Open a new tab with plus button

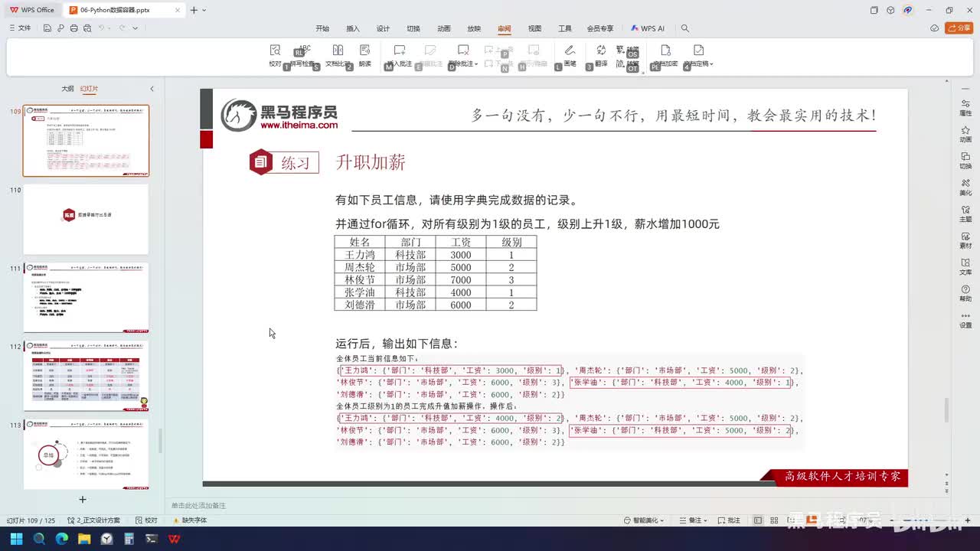[194, 10]
